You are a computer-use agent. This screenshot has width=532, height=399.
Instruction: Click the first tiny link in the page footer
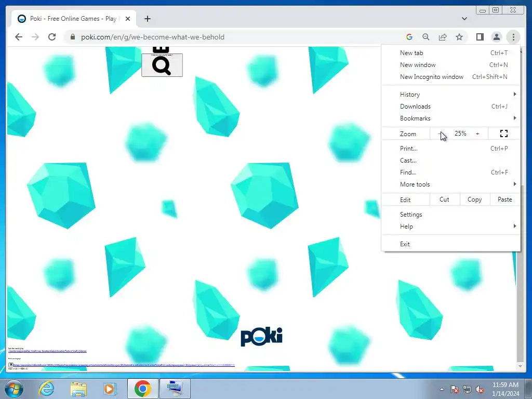click(47, 352)
